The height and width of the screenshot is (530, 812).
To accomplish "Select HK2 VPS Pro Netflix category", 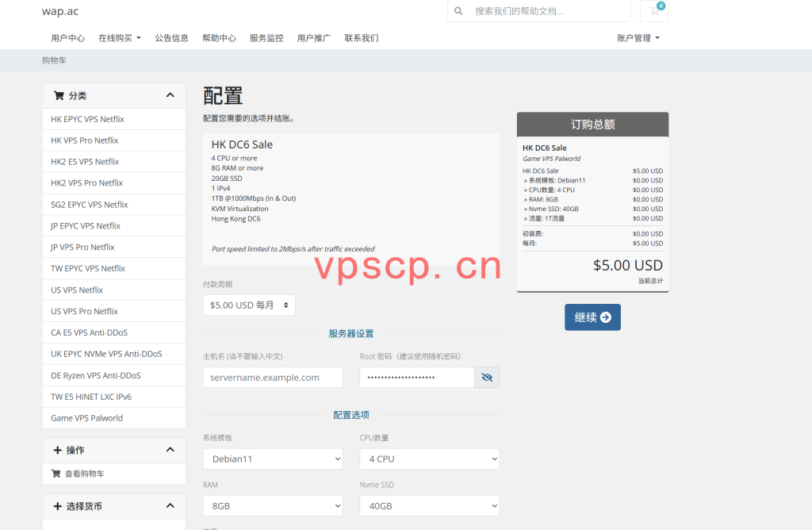I will coord(114,183).
